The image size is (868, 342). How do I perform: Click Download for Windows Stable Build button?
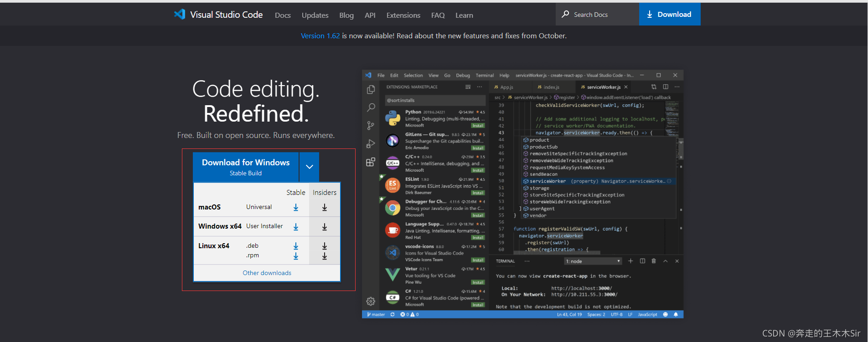click(246, 167)
